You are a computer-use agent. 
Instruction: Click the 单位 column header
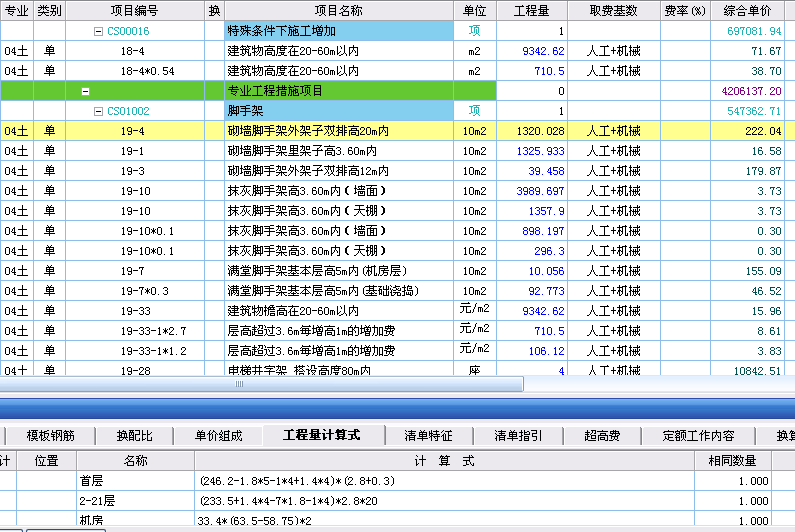tap(475, 11)
